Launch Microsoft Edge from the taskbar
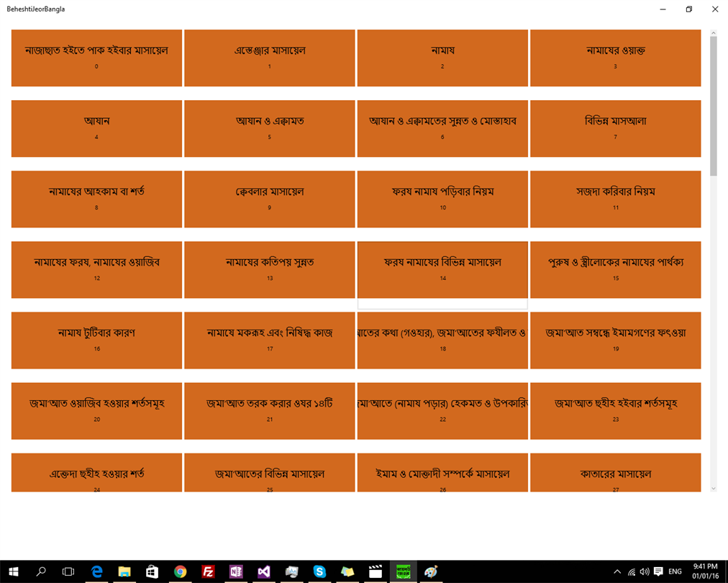 [96, 571]
